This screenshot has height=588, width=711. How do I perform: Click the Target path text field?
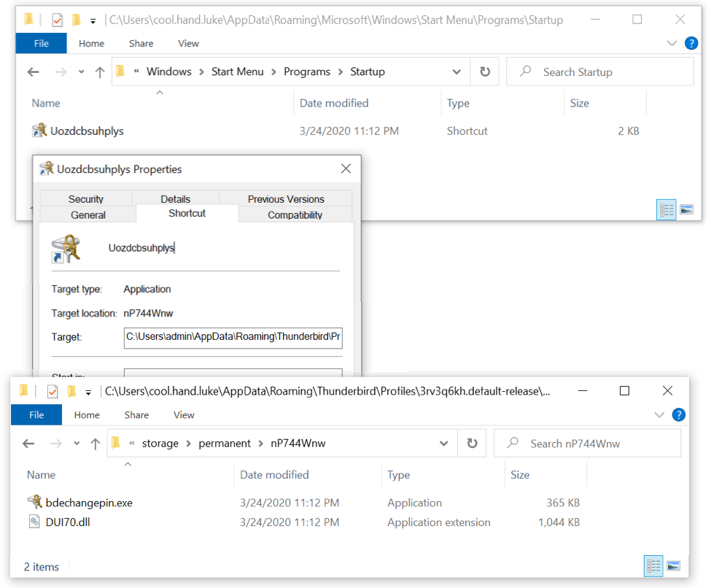[233, 338]
